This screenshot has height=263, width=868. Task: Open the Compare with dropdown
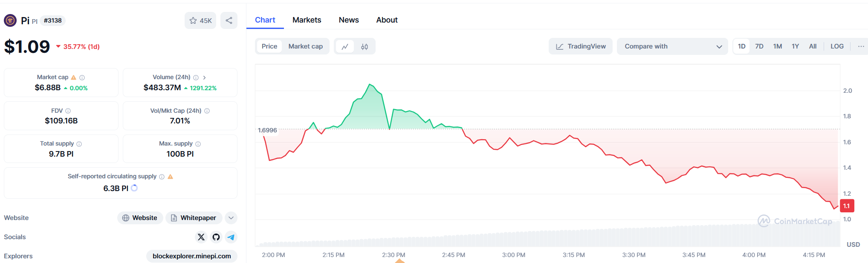[672, 46]
